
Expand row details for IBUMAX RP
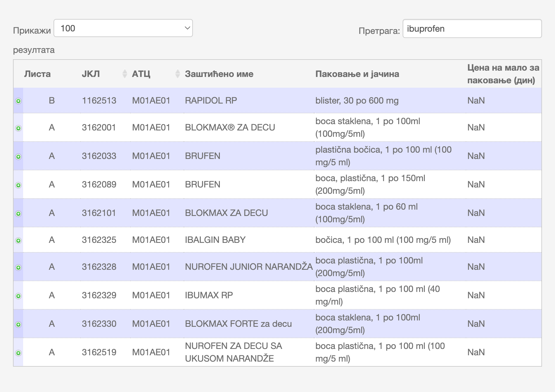coord(18,296)
